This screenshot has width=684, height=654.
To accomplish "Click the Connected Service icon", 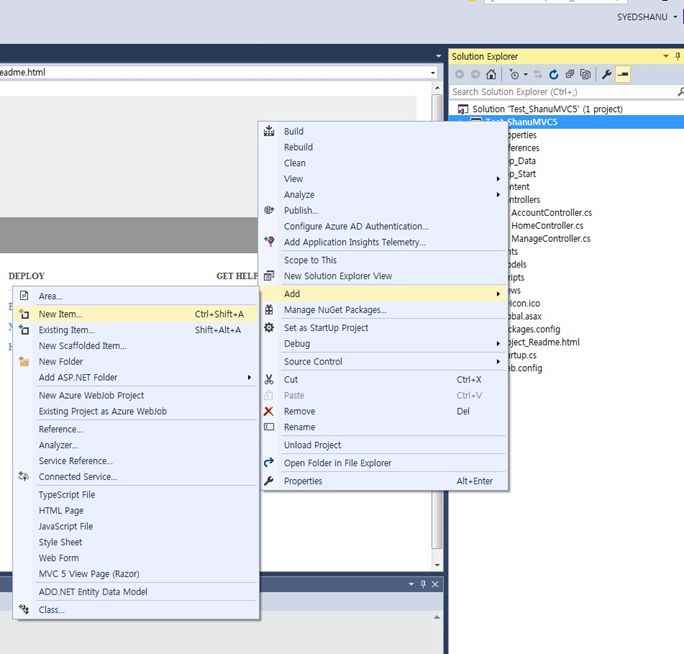I will [24, 476].
